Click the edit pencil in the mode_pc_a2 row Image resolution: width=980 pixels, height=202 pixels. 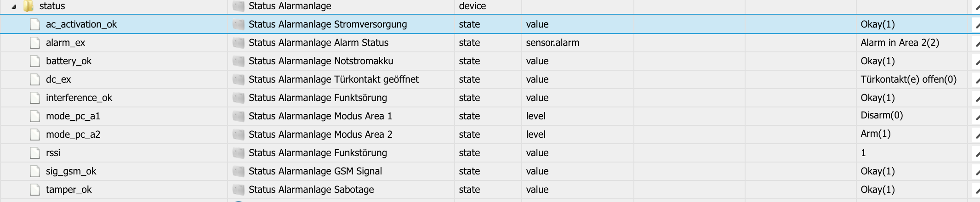click(x=977, y=135)
